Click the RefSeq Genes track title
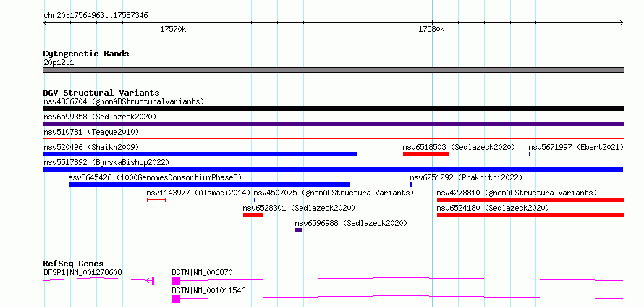The width and height of the screenshot is (644, 307). pos(73,264)
